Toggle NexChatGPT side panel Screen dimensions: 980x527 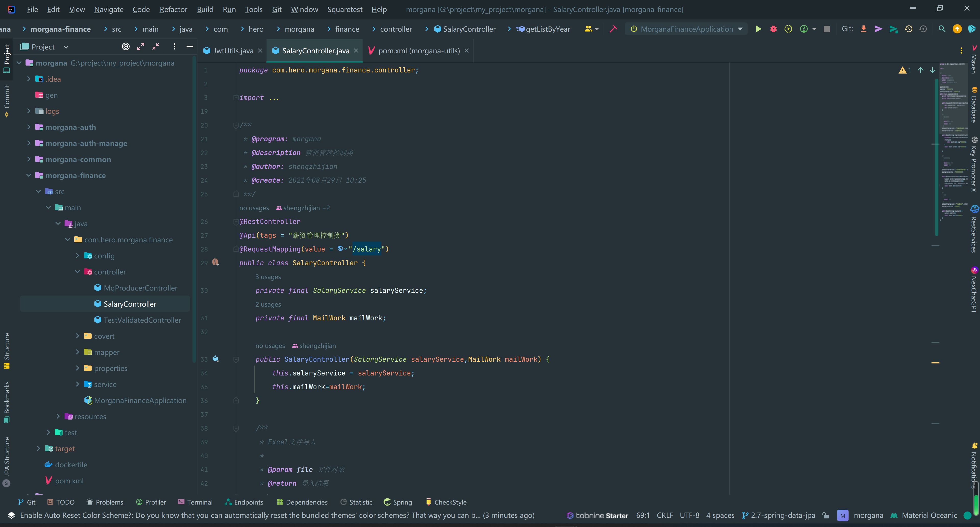(974, 290)
